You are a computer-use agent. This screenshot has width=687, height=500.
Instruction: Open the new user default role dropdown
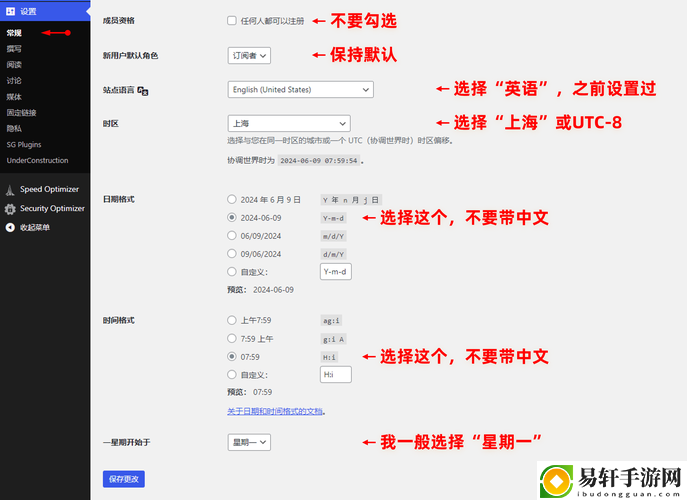(x=249, y=56)
